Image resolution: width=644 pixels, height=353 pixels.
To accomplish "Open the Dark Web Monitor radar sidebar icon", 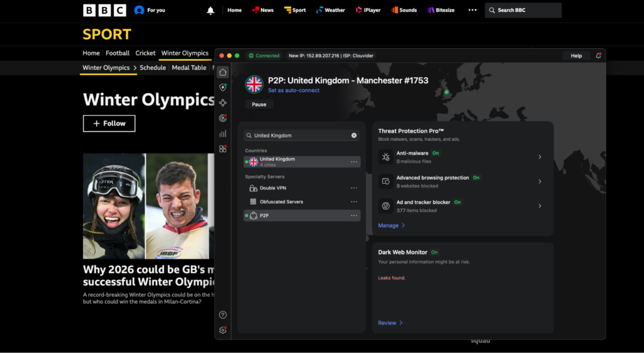I will (223, 118).
